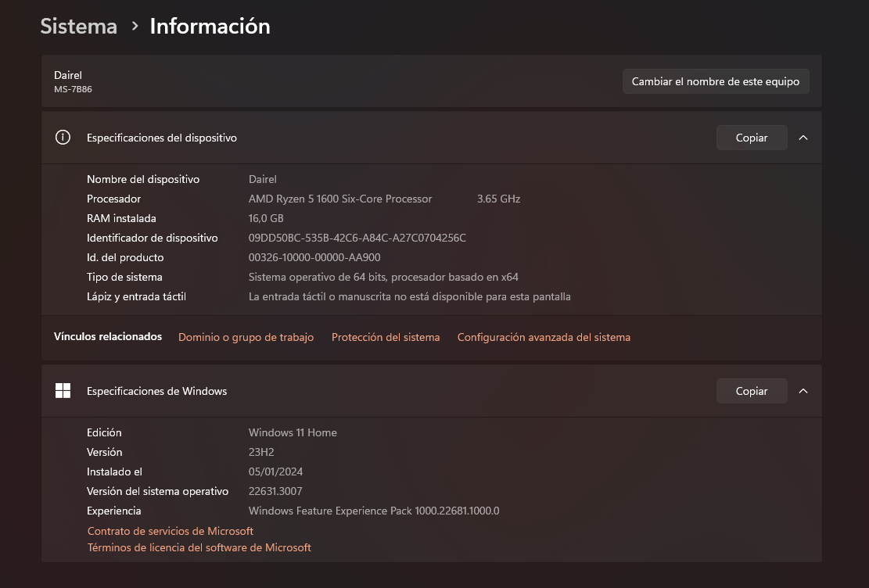869x588 pixels.
Task: Click the Vínculos relacionados label
Action: tap(108, 336)
